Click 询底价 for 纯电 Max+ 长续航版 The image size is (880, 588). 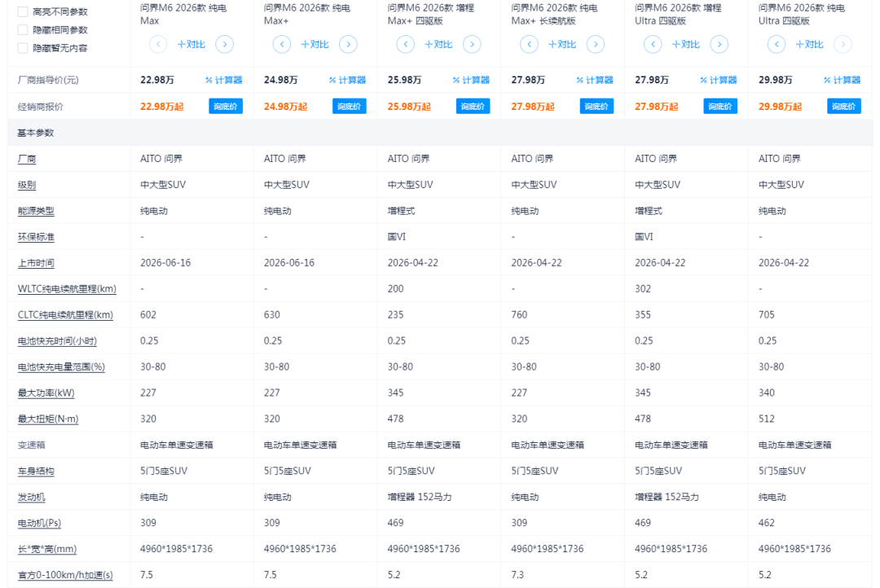[x=596, y=106]
